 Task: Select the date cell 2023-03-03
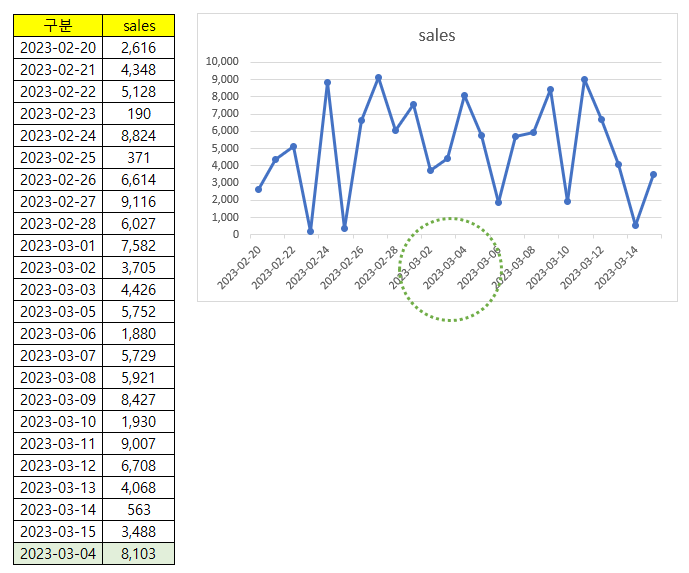pyautogui.click(x=58, y=289)
